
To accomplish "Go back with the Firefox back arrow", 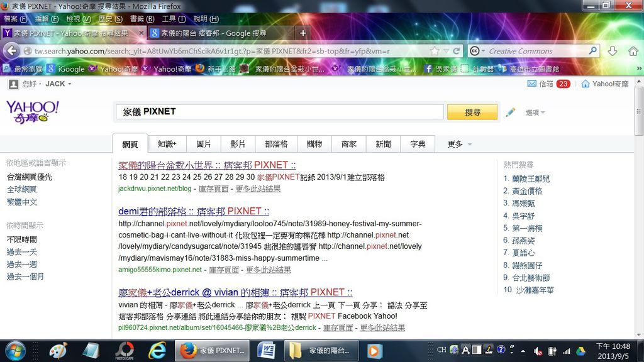I will click(x=12, y=51).
